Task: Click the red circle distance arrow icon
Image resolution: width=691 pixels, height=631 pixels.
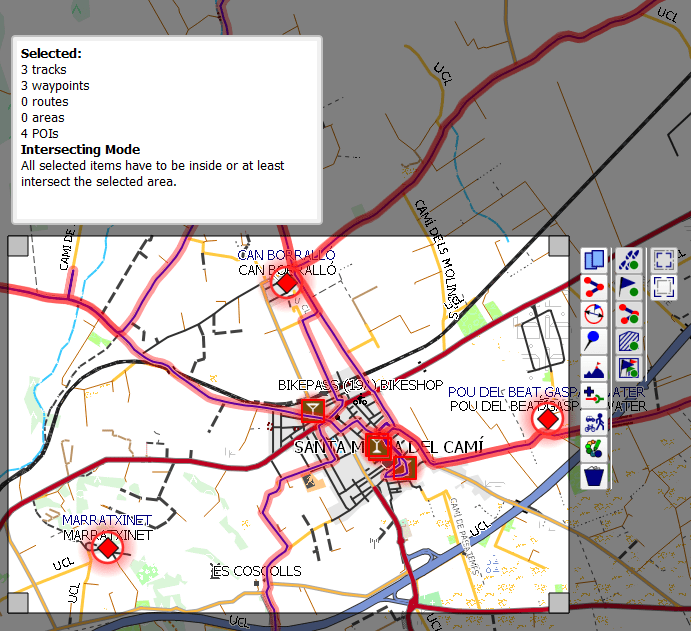Action: coord(594,314)
